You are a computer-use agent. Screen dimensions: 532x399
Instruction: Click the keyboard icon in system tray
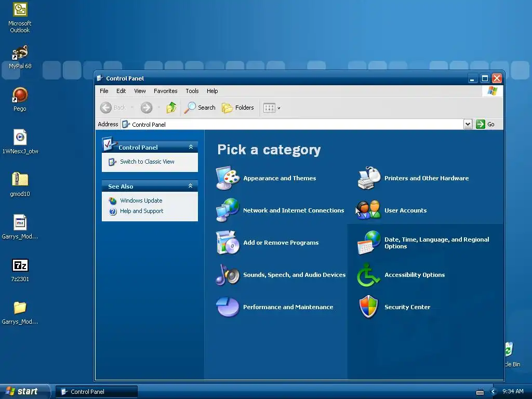[480, 392]
